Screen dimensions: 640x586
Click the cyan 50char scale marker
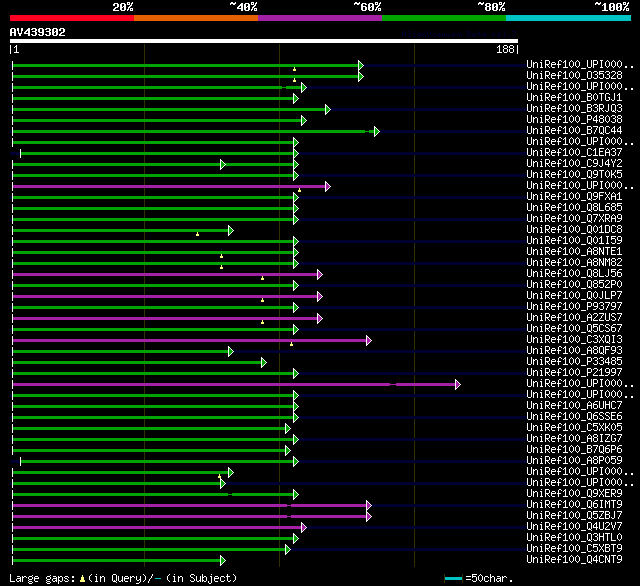point(453,578)
